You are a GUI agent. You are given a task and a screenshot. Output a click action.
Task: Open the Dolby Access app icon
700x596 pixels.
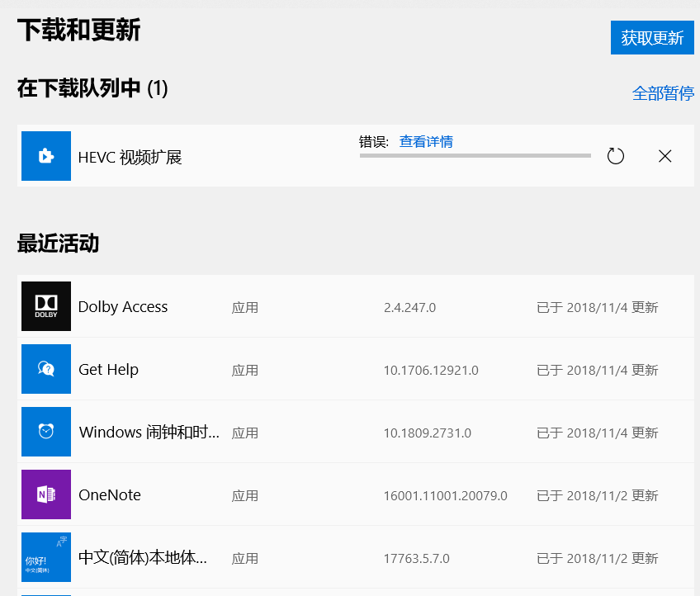(46, 306)
